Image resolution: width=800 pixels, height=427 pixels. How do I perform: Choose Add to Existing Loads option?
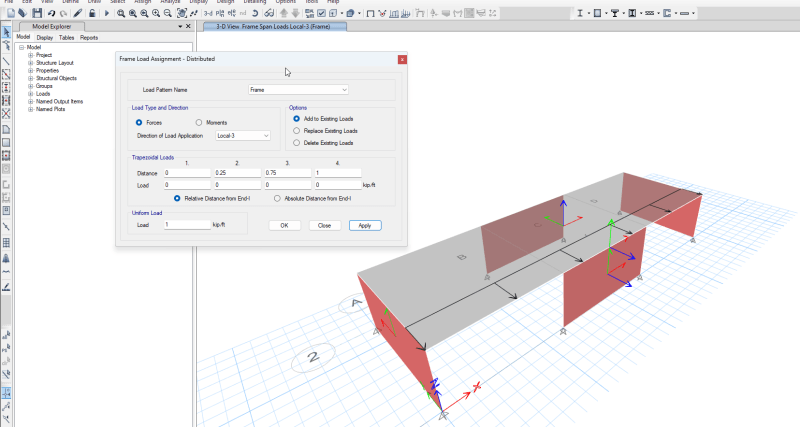[296, 118]
